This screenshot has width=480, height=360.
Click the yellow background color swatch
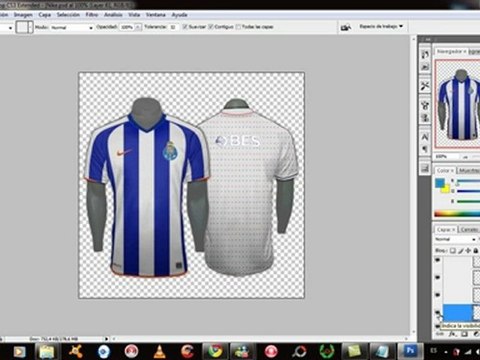click(446, 189)
